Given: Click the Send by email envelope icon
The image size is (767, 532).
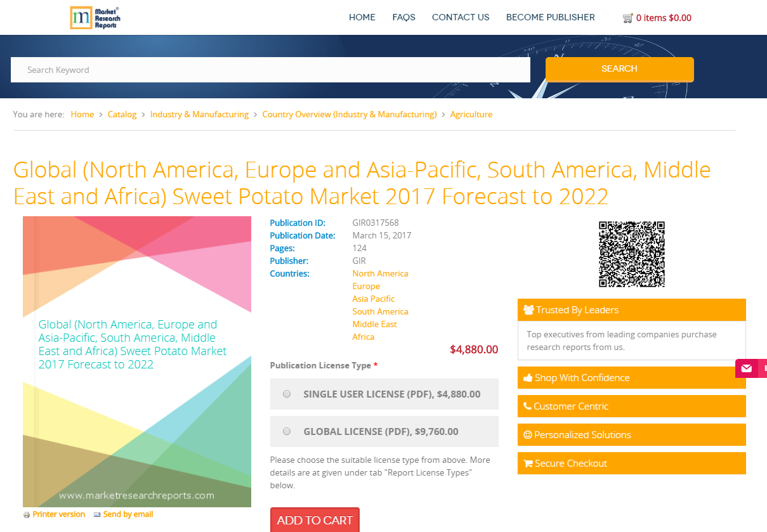Looking at the screenshot, I should [97, 515].
